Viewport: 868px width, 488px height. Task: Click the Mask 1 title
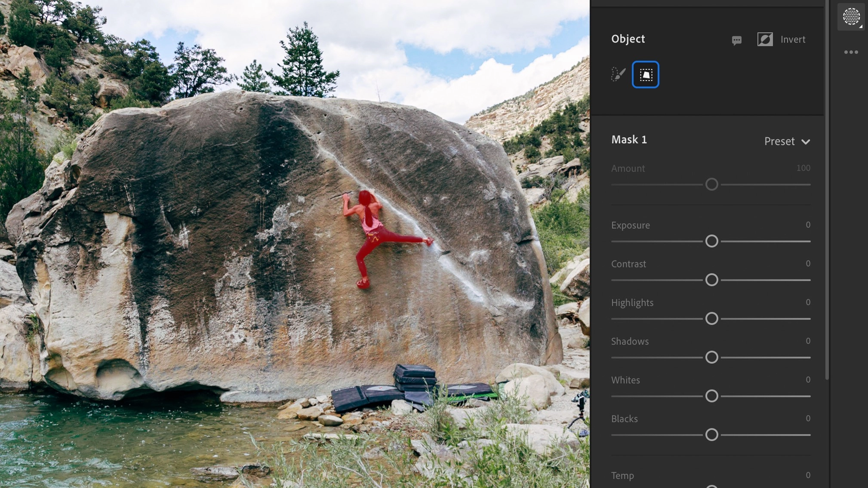(x=629, y=139)
